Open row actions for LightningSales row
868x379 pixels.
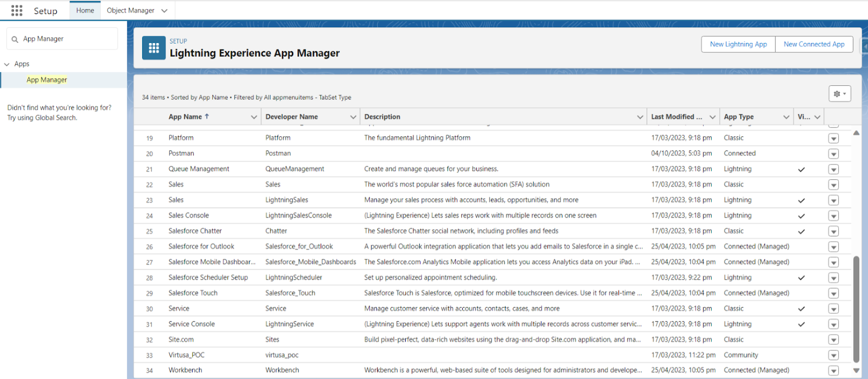(834, 200)
